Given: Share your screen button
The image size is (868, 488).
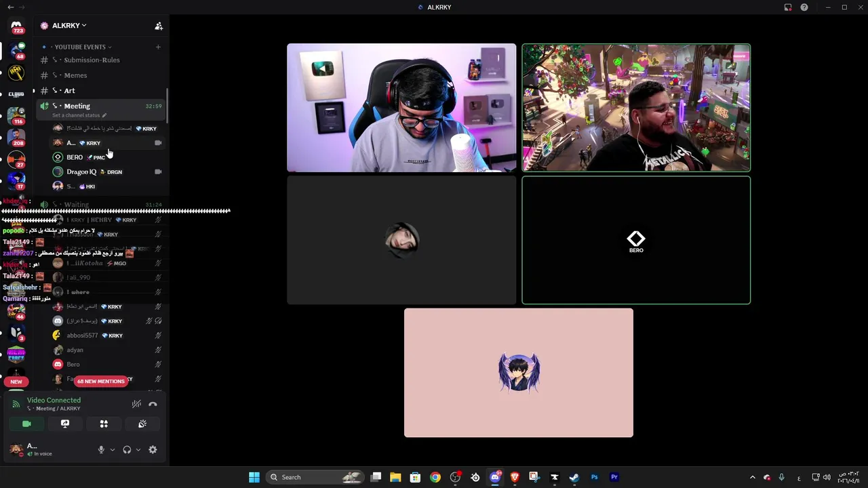Looking at the screenshot, I should point(65,424).
